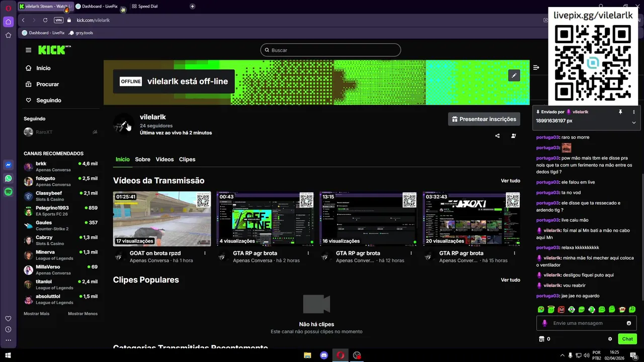
Task: Open chat settings gear icon
Action: click(x=610, y=339)
